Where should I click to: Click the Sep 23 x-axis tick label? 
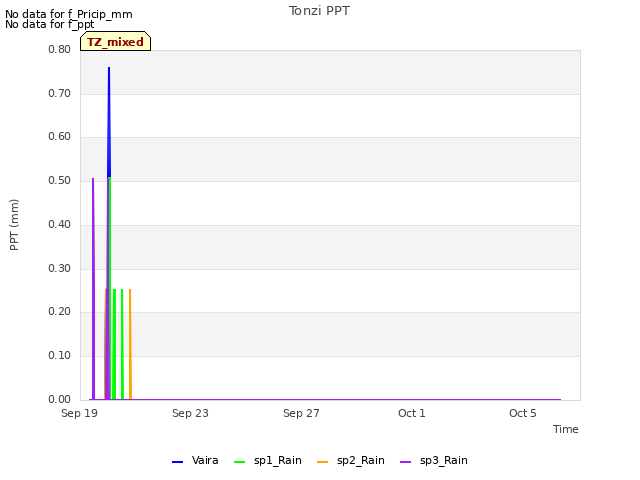[190, 413]
